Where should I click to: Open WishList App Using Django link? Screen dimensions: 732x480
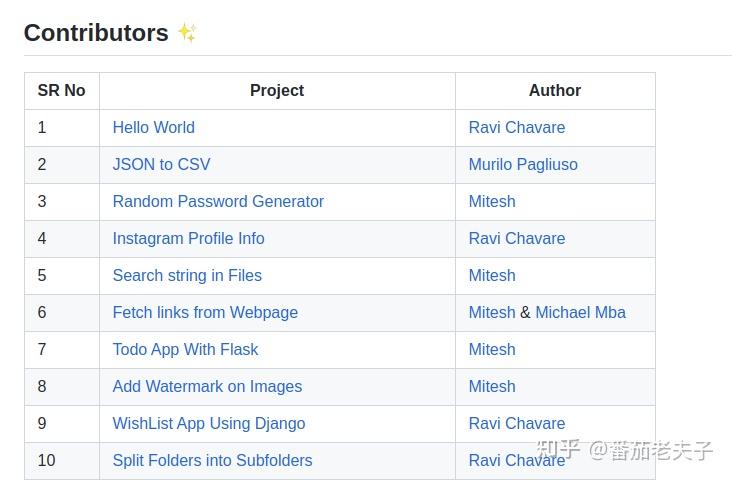point(209,423)
